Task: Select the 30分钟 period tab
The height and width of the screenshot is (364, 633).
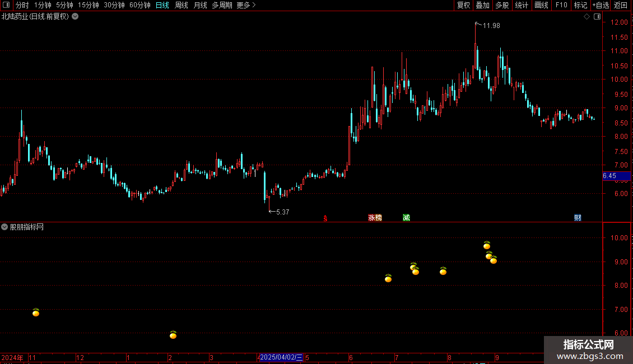Action: click(x=114, y=5)
